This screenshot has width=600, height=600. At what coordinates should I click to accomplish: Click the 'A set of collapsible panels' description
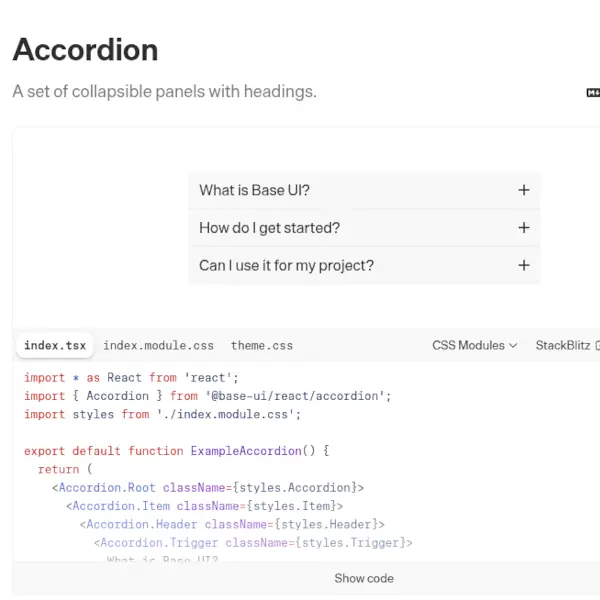(164, 92)
